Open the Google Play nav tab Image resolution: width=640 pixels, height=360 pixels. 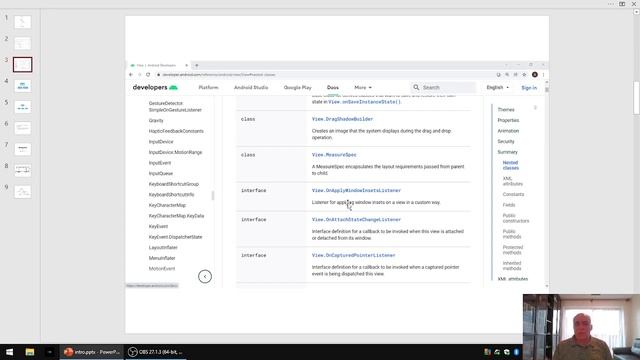point(298,87)
